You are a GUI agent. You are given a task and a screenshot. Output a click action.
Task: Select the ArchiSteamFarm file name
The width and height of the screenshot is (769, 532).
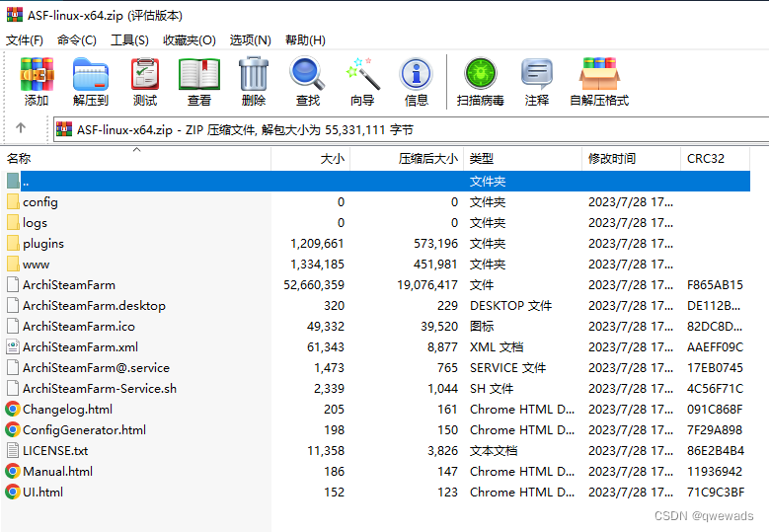[x=69, y=285]
